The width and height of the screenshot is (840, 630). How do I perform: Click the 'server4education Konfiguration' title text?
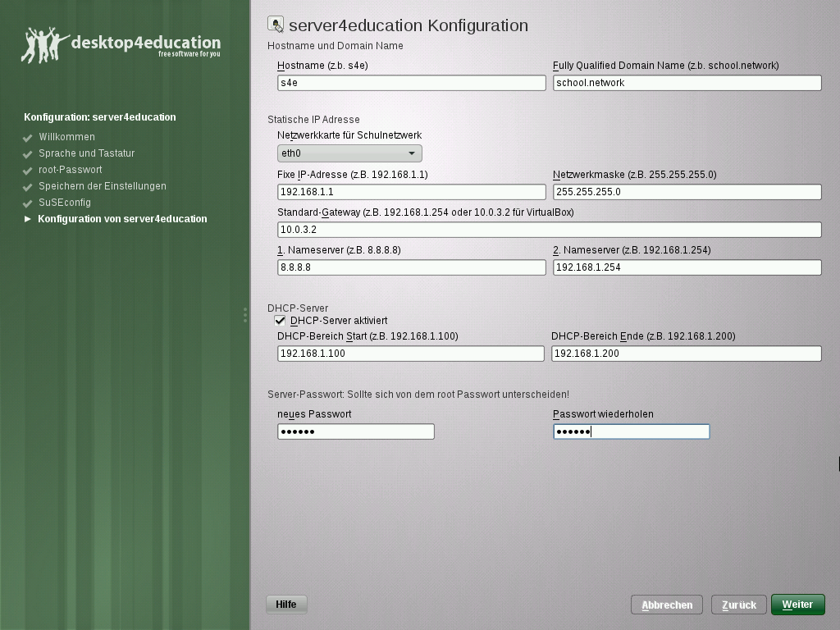pos(409,25)
